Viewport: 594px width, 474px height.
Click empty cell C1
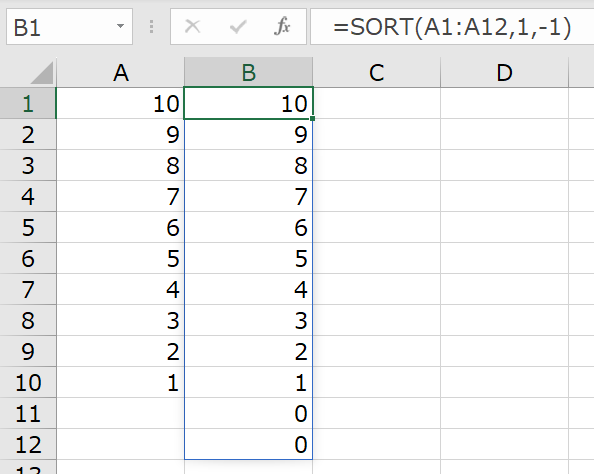click(x=377, y=103)
